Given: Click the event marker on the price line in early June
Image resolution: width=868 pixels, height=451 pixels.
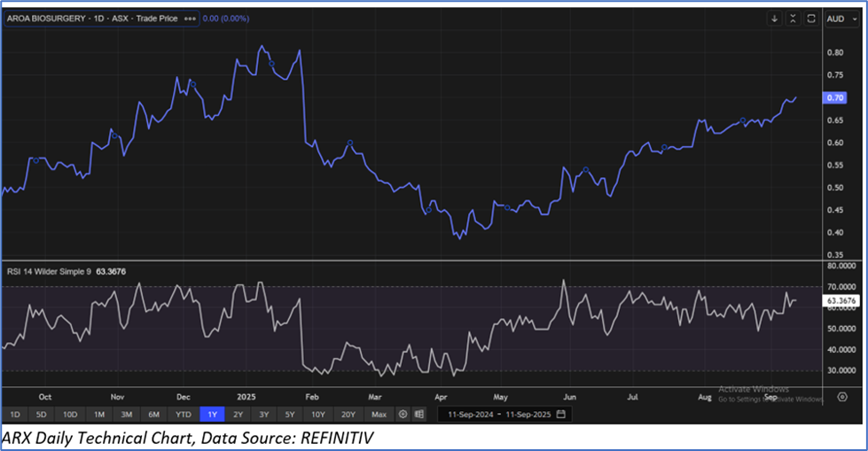Looking at the screenshot, I should point(586,169).
